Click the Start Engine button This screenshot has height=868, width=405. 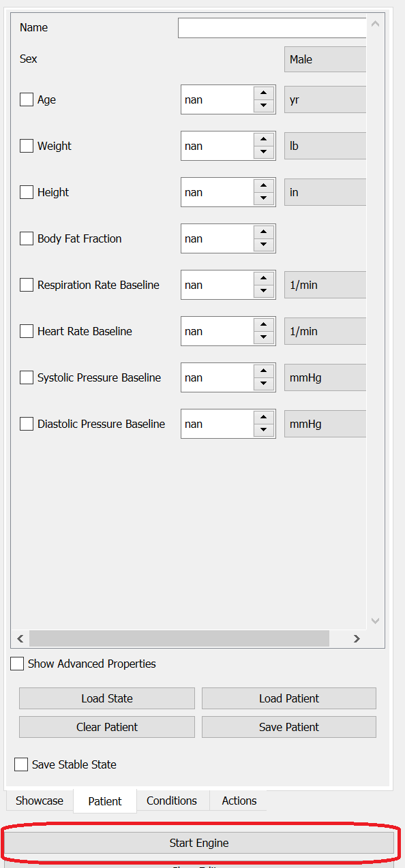[x=199, y=843]
